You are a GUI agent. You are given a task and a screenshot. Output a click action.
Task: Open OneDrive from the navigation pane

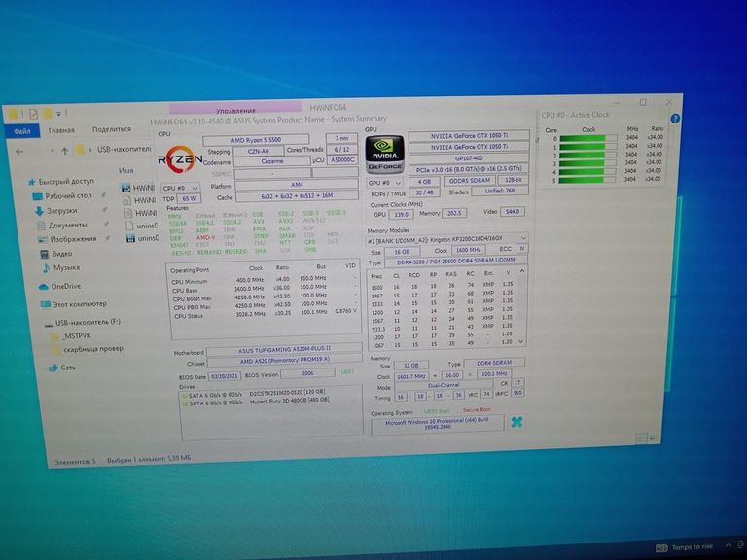[x=59, y=286]
